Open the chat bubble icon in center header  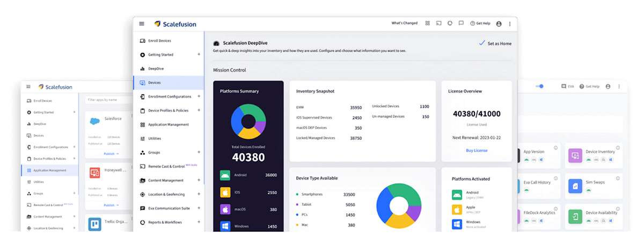click(x=461, y=24)
